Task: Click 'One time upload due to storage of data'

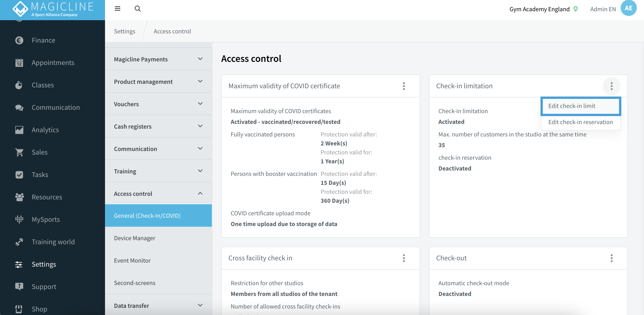Action: tap(284, 224)
